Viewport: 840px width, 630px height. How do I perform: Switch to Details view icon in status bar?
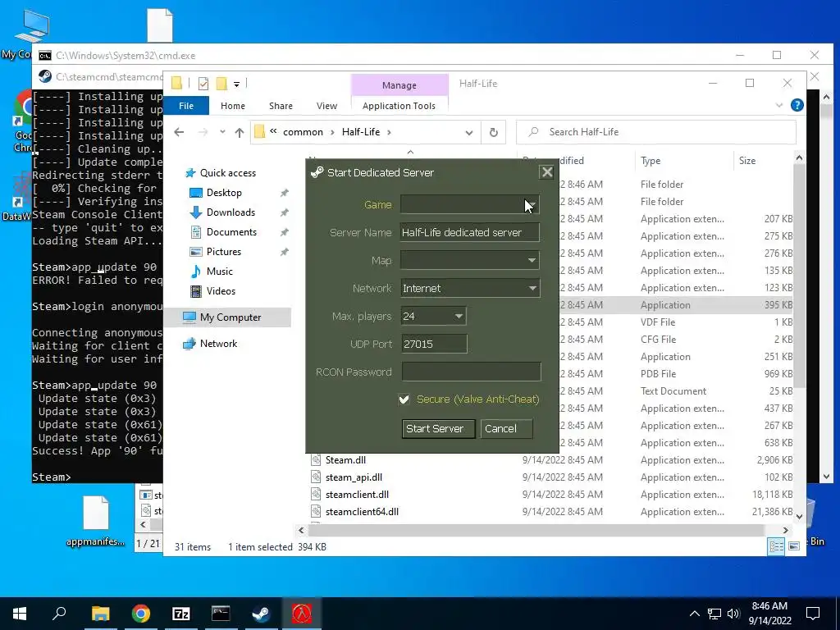tap(776, 546)
